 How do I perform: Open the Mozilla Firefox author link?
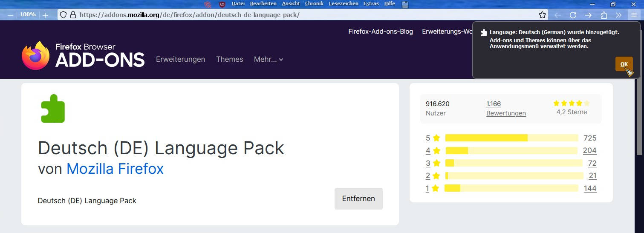pyautogui.click(x=115, y=169)
